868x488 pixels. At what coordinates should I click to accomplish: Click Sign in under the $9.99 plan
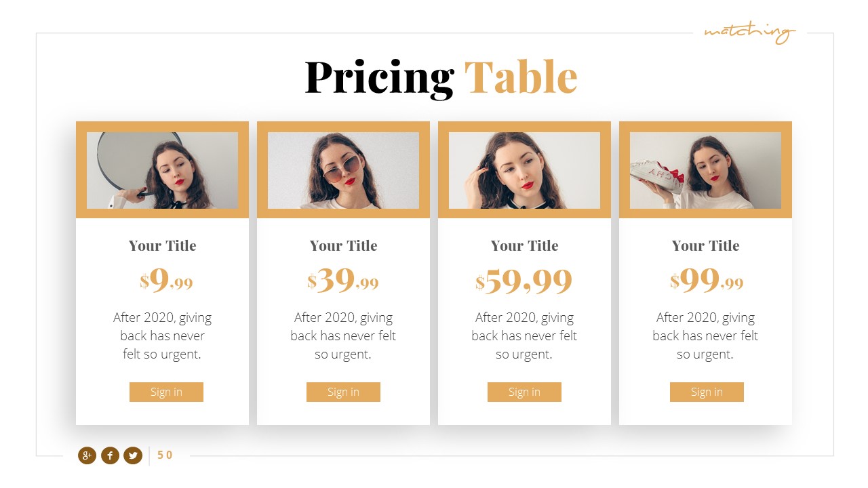166,392
